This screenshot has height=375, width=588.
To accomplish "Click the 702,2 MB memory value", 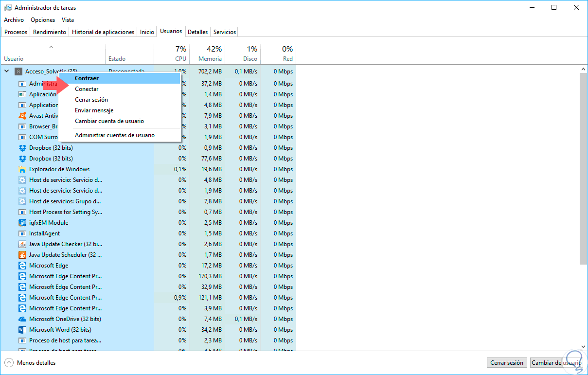I will point(210,71).
